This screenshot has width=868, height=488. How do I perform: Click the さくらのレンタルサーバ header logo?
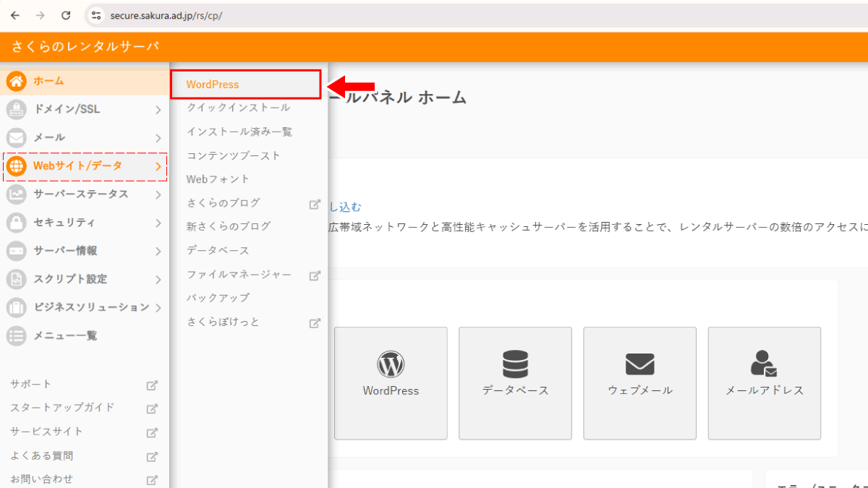coord(85,47)
